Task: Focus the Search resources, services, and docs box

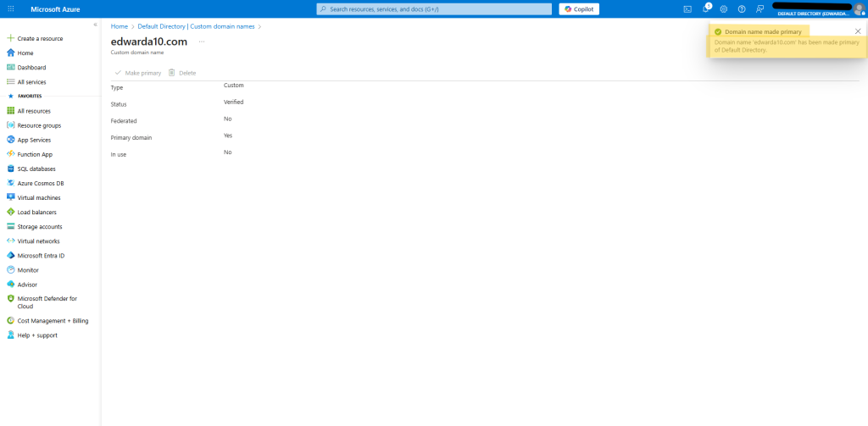Action: pos(434,8)
